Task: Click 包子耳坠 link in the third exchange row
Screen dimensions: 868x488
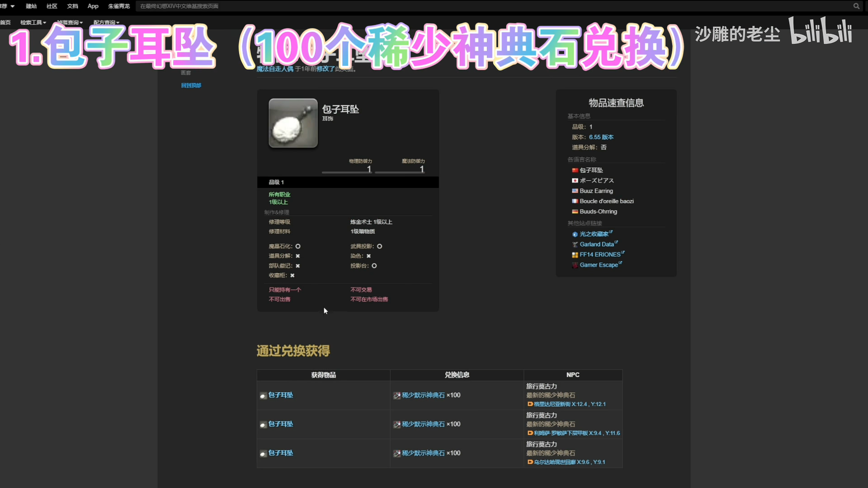Action: (x=280, y=453)
